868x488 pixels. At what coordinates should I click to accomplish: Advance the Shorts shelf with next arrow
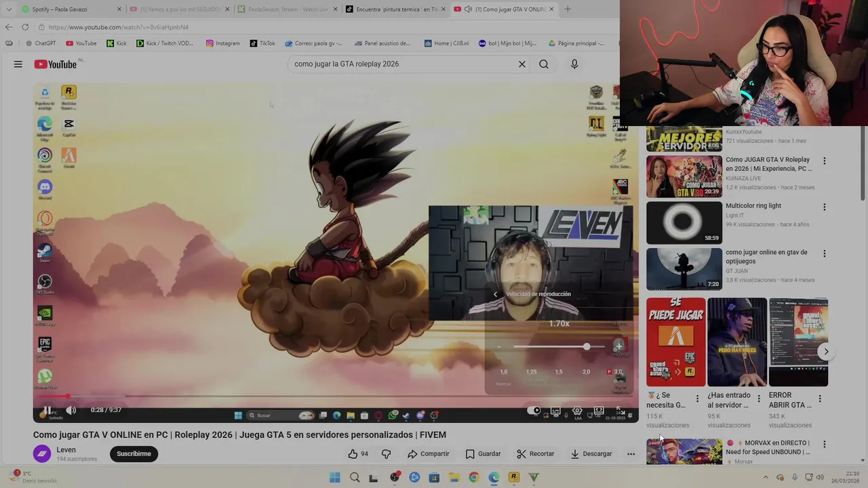coord(825,352)
